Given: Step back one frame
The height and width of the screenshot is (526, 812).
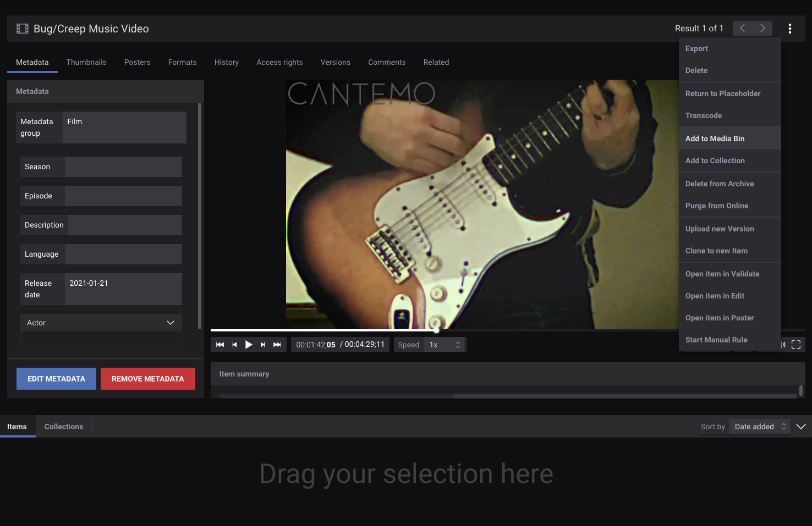Looking at the screenshot, I should 234,345.
